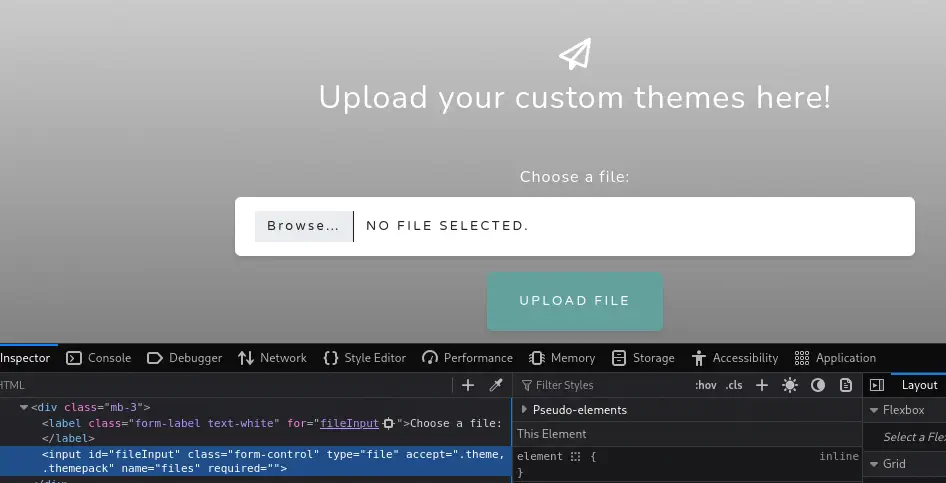Open the .cls class list panel
The image size is (946, 483).
(734, 385)
